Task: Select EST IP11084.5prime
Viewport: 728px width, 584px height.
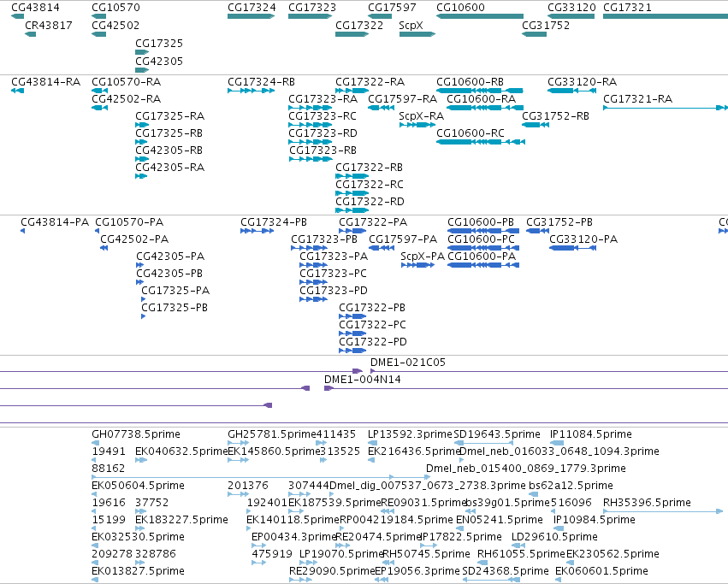Action: (591, 434)
